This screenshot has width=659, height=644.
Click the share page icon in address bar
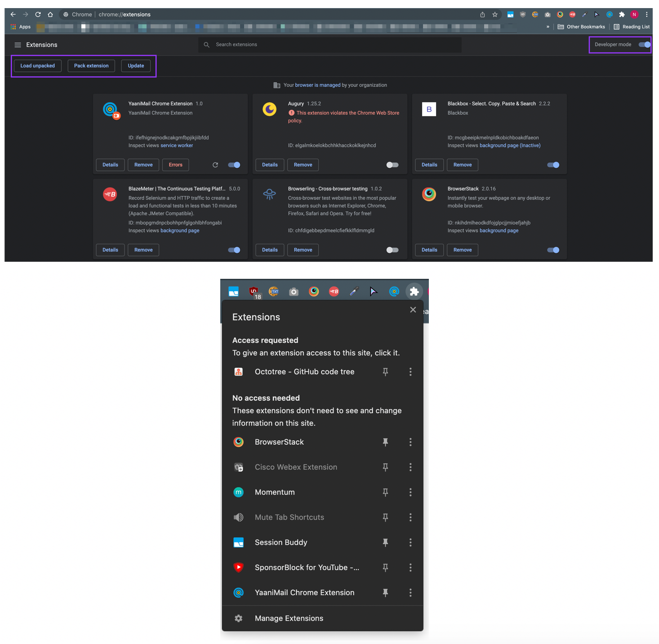[x=482, y=14]
